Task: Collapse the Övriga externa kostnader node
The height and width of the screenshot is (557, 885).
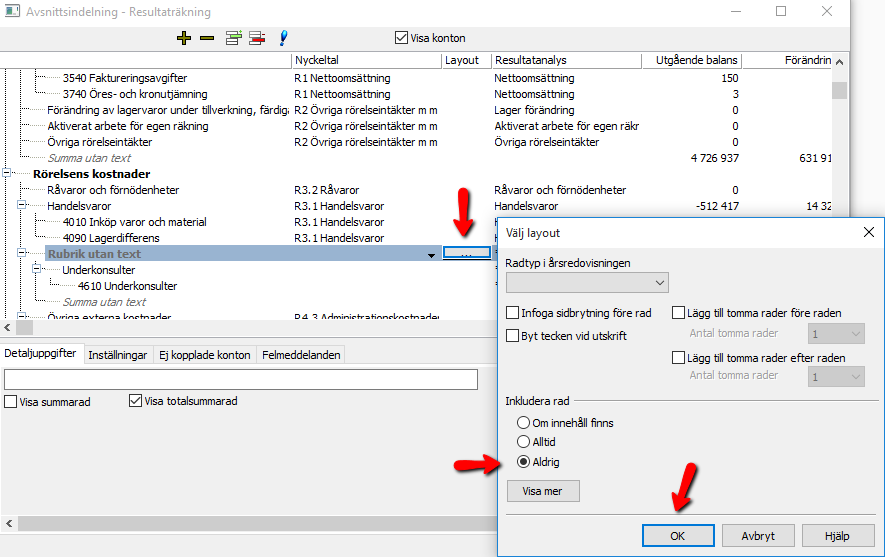Action: coord(21,316)
